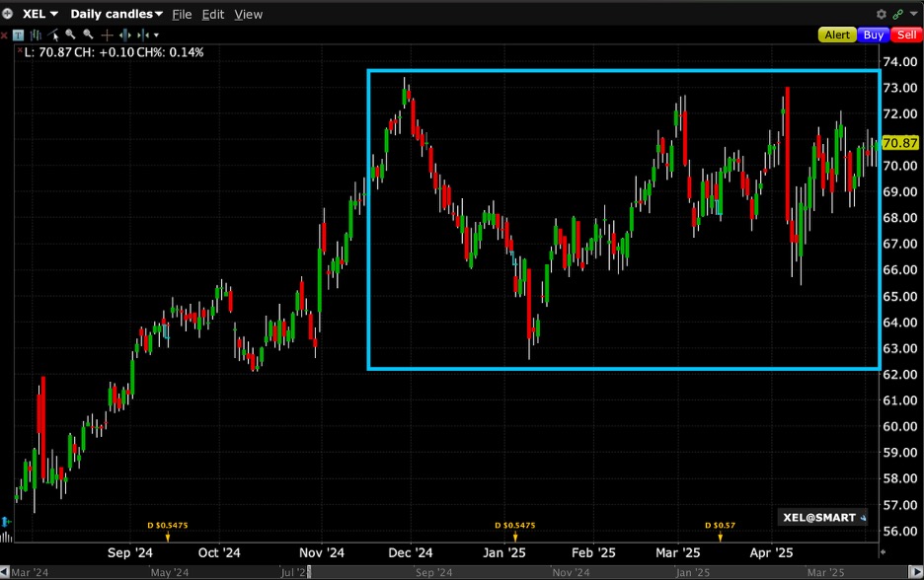924x580 pixels.
Task: Click the second magnifier zoom icon
Action: [89, 35]
